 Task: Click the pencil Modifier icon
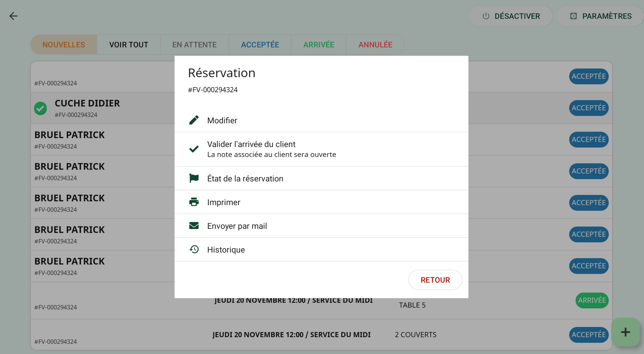tap(194, 120)
